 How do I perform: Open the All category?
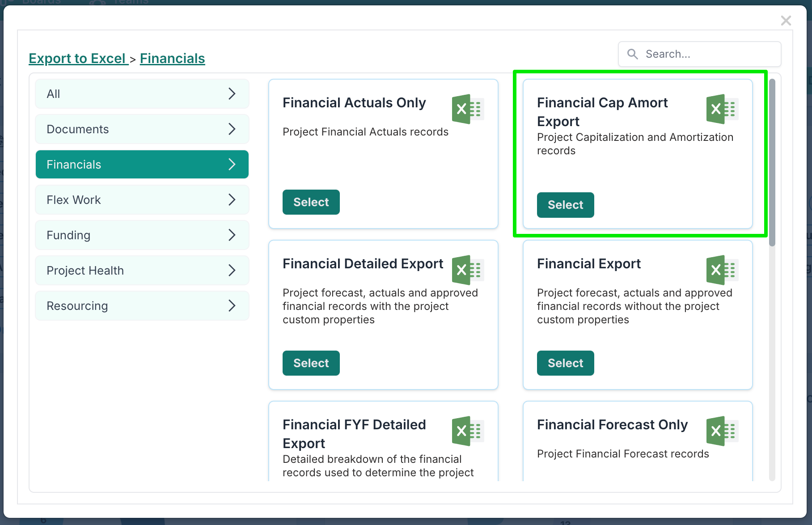click(142, 94)
